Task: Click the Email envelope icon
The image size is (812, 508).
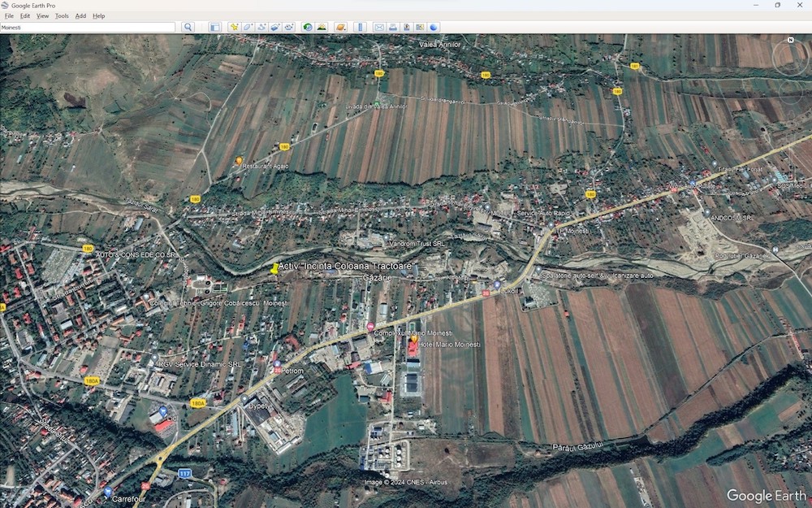Action: pos(379,27)
